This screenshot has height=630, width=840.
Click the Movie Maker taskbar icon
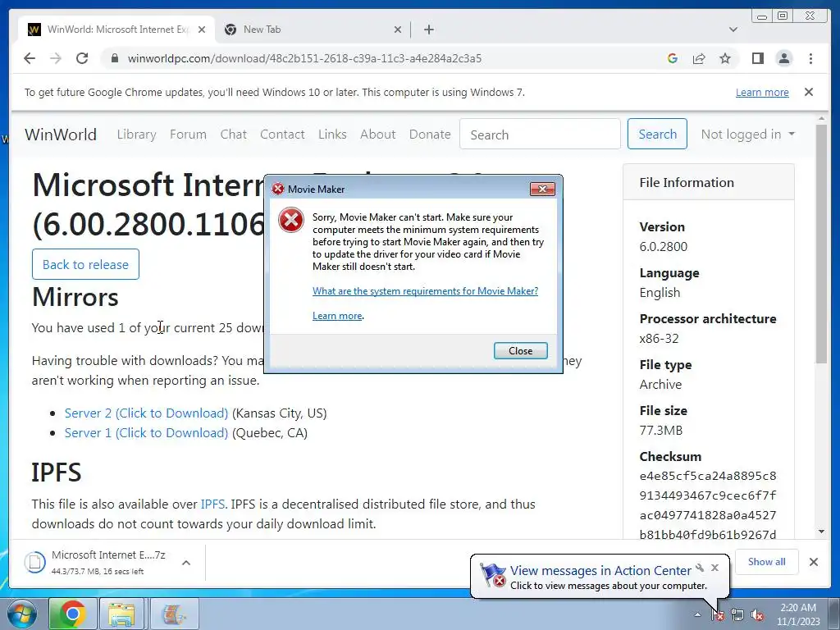pyautogui.click(x=174, y=614)
